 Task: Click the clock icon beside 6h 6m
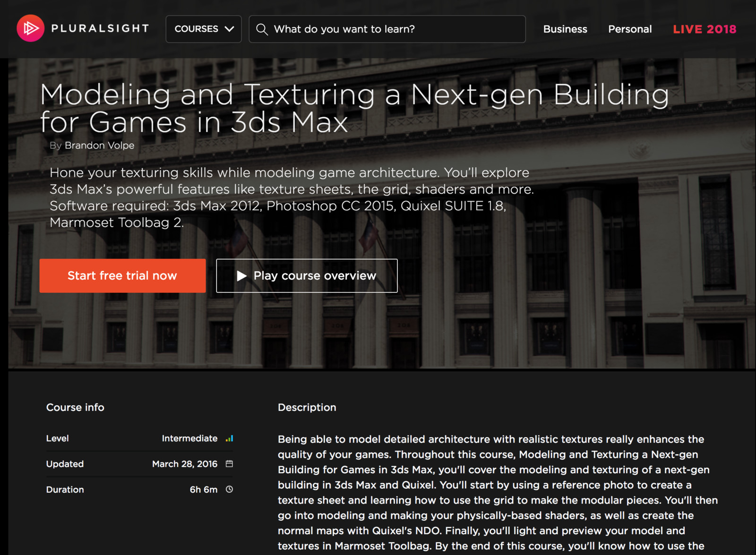tap(229, 489)
